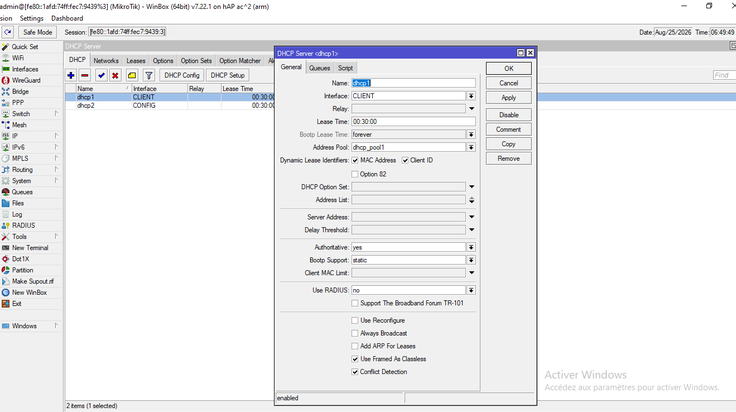
Task: Open the Bridge menu
Action: (x=20, y=92)
